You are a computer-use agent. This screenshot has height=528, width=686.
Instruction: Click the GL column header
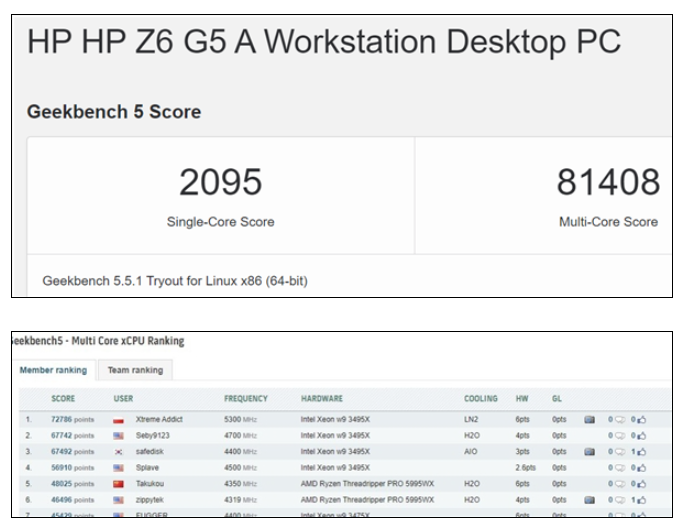557,399
